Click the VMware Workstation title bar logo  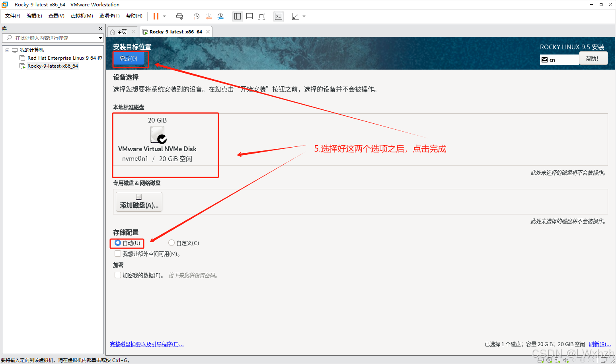[5, 5]
